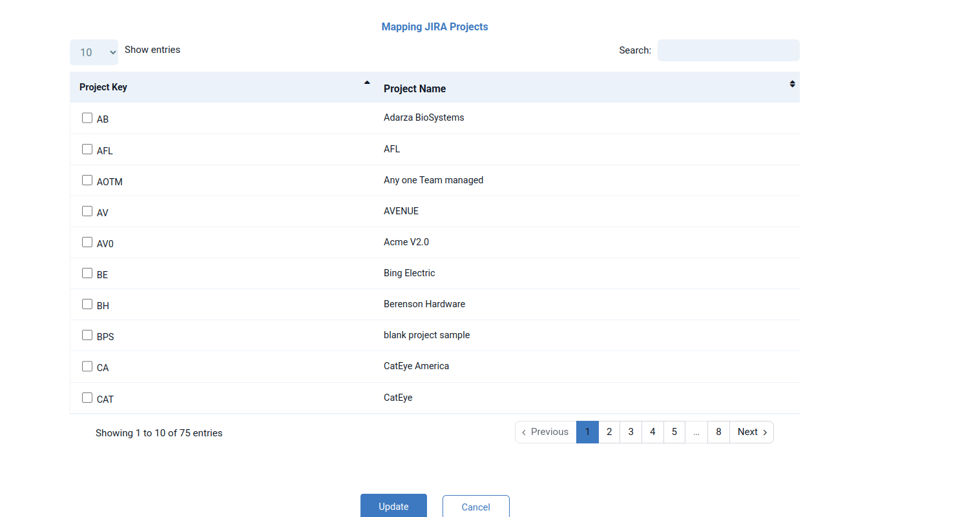Sort table by Project Key header
Viewport: 980px width, 517px height.
pyautogui.click(x=103, y=87)
